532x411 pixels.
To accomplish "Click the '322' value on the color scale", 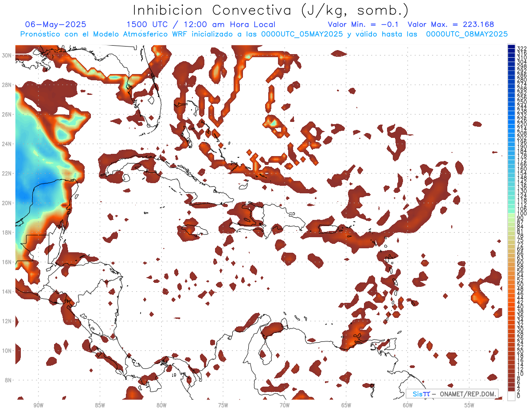I will 522,48.
